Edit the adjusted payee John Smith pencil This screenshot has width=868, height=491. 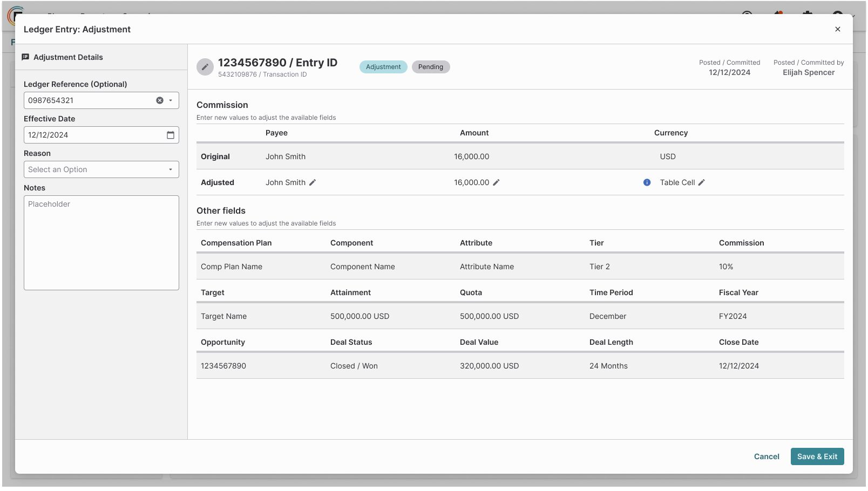[313, 182]
